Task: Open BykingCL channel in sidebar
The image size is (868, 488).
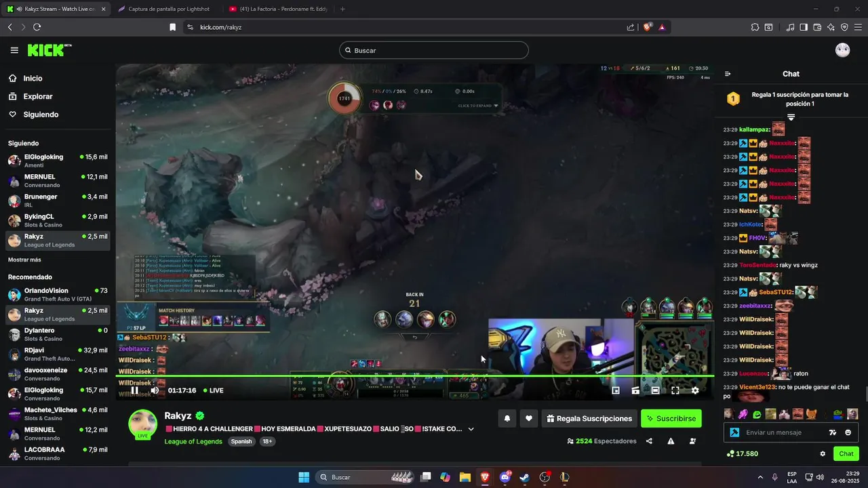Action: pyautogui.click(x=58, y=220)
